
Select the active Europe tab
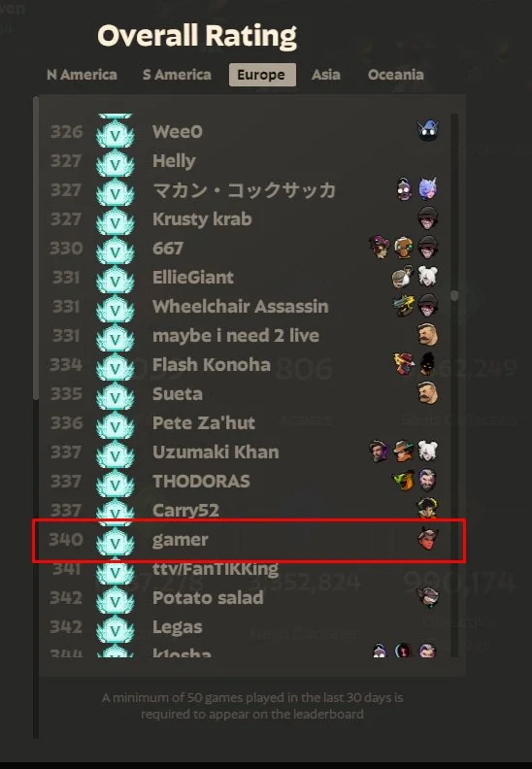[262, 75]
